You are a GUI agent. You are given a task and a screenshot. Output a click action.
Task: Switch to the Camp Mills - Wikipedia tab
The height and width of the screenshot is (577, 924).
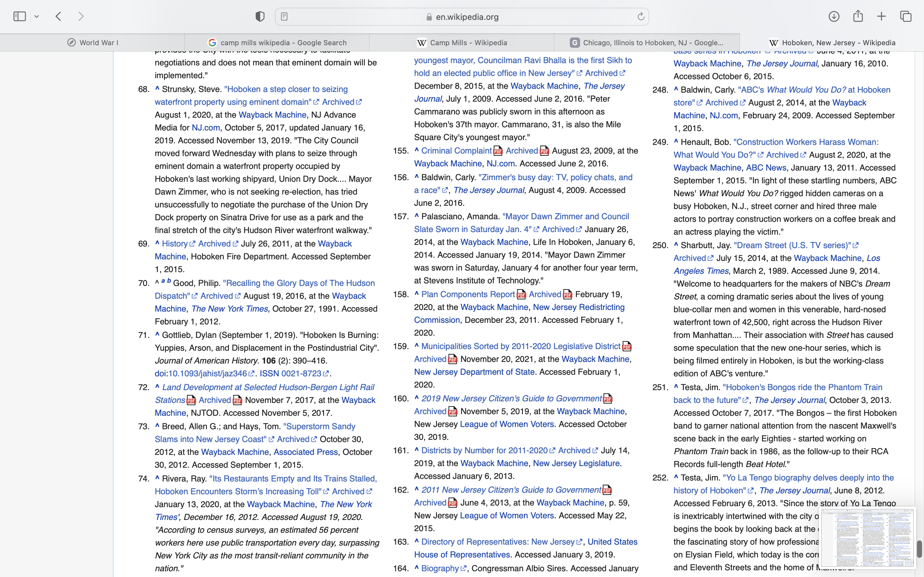tap(462, 43)
